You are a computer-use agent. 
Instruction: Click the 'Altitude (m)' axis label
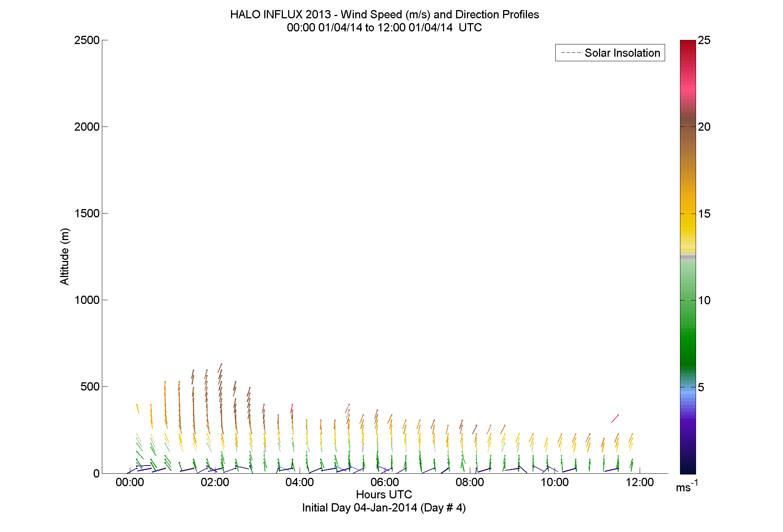(x=65, y=256)
